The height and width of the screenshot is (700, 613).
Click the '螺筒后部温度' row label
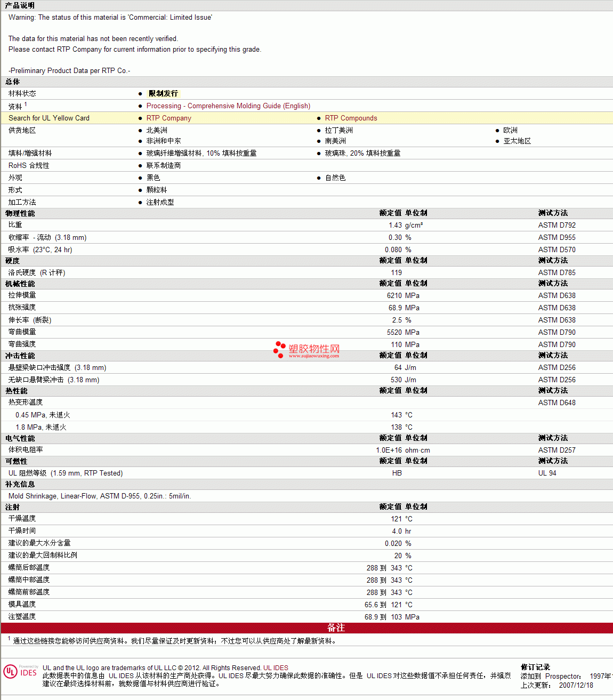29,568
